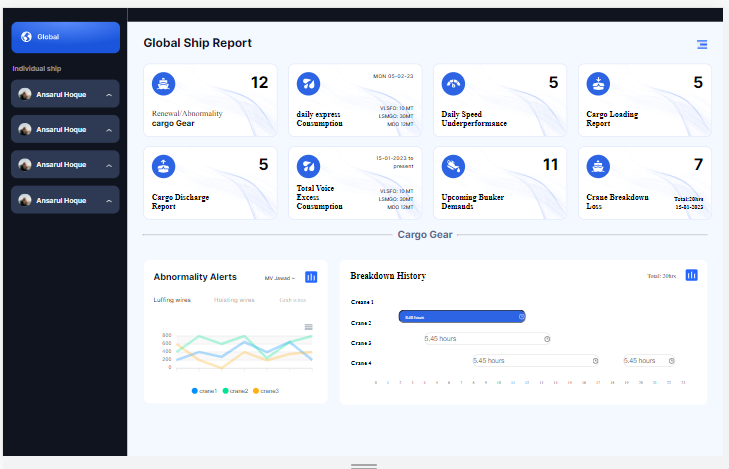Viewport: 729px width, 469px height.
Task: Click the 'Total Voice Excess Consumption' card title
Action: (x=319, y=197)
